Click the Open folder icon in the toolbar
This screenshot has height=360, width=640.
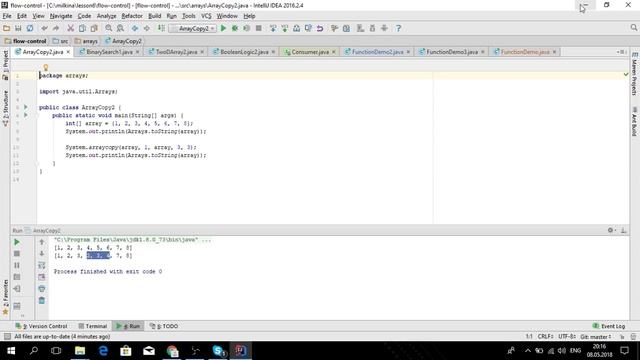point(7,28)
